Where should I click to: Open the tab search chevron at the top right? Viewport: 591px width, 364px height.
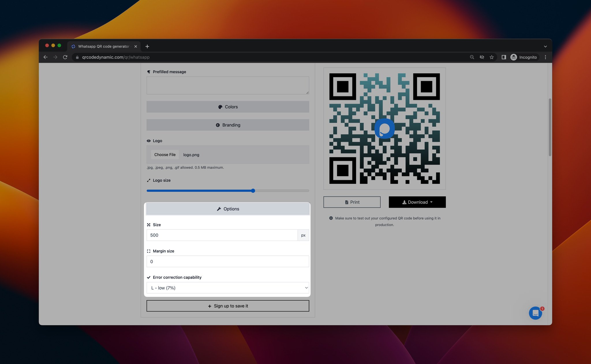pos(545,46)
